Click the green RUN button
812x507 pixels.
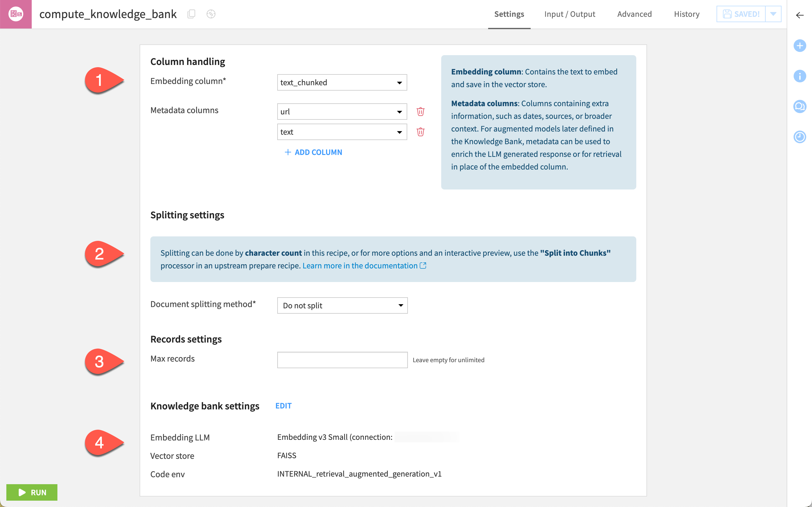[x=32, y=492]
